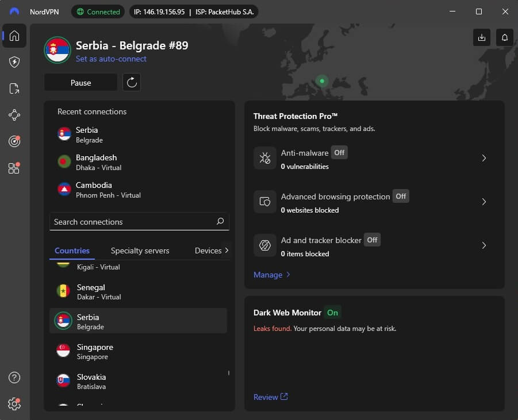
Task: Expand the Ad and tracker blocker section
Action: tap(484, 245)
